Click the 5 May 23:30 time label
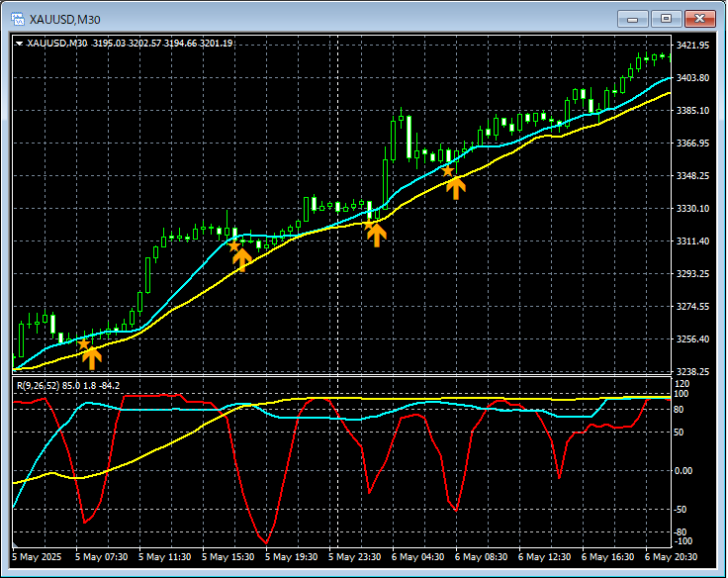 (x=355, y=556)
